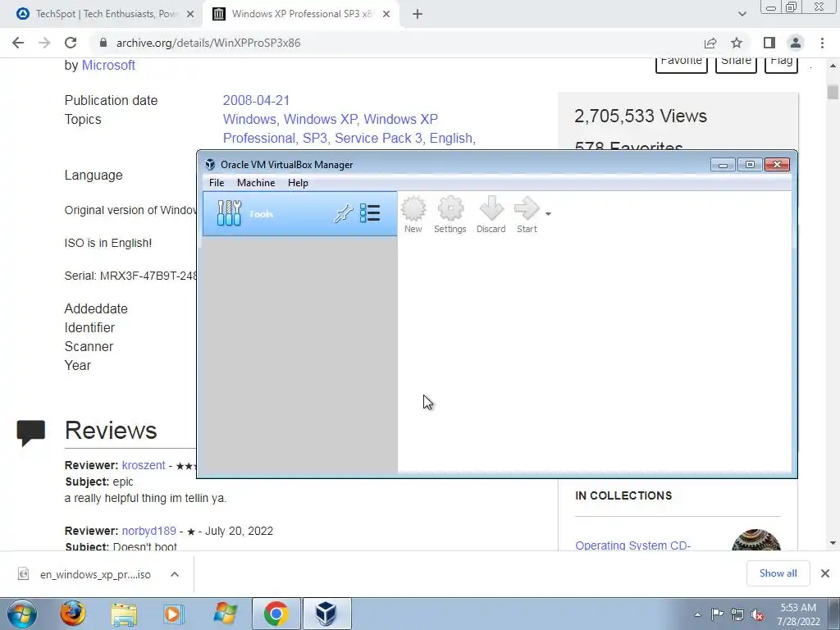Close the TechSpot tab
Viewport: 840px width, 630px height.
pos(190,14)
